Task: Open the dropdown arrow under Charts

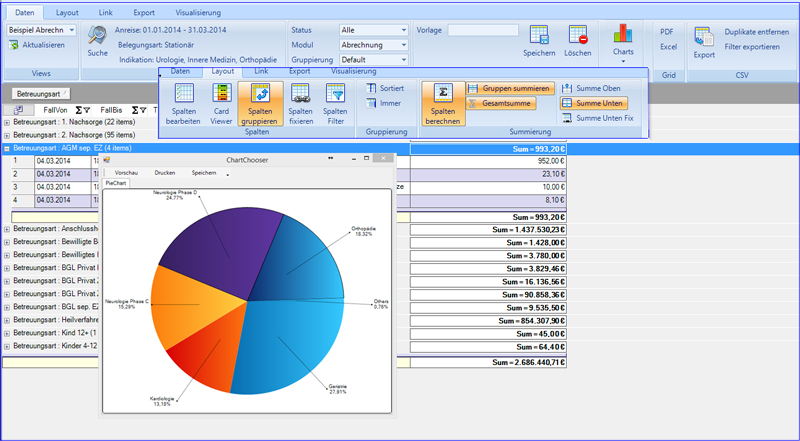Action: click(623, 62)
